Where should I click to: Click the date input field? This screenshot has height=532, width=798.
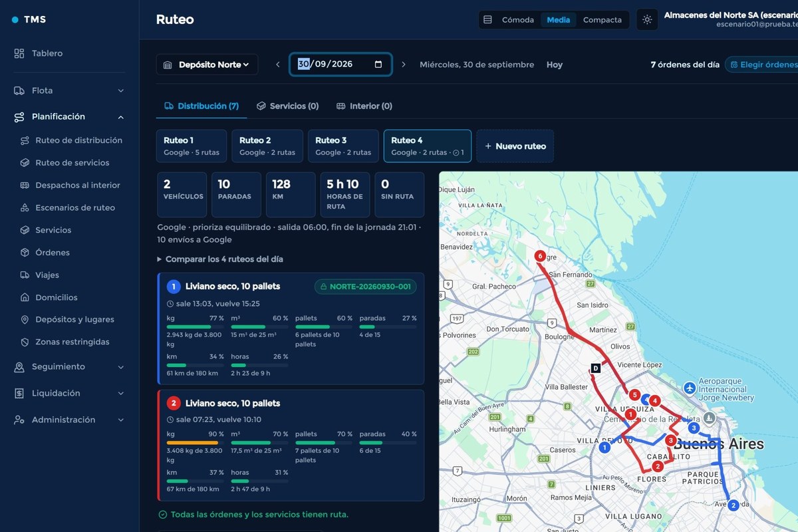pyautogui.click(x=340, y=65)
